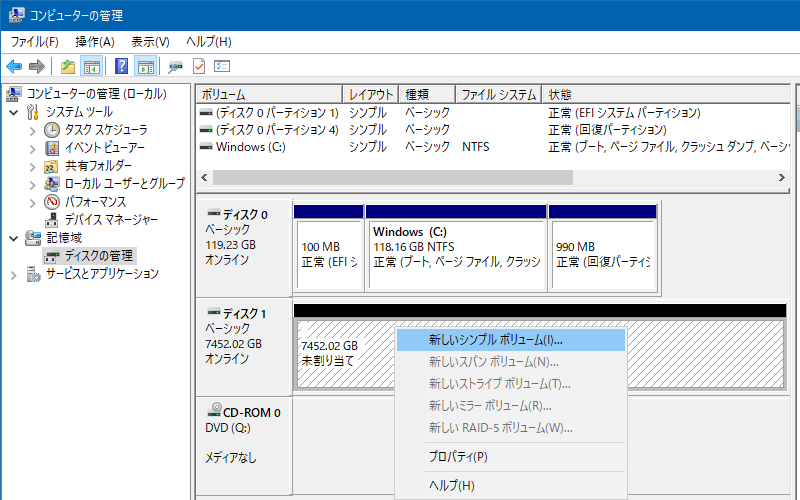Select the 100 MB EFI partition block
The image size is (800, 500).
(x=329, y=248)
